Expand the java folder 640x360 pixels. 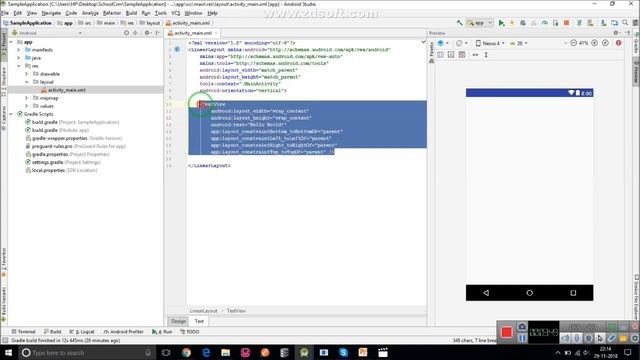coord(18,58)
